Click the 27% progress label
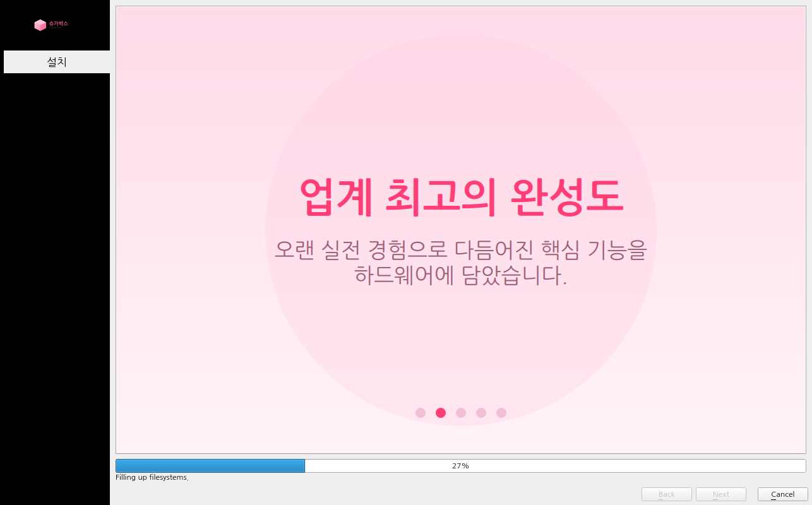This screenshot has height=505, width=812. pos(460,466)
